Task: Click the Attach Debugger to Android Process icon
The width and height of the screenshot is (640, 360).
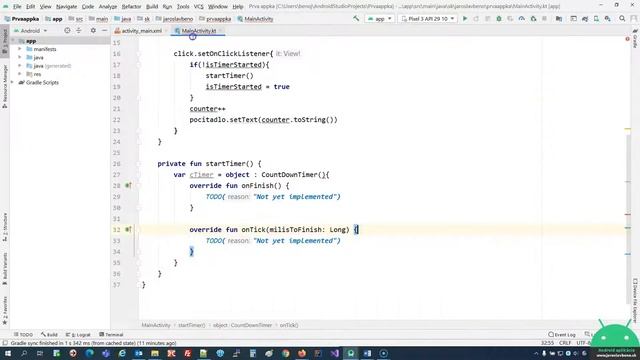Action: (x=533, y=19)
